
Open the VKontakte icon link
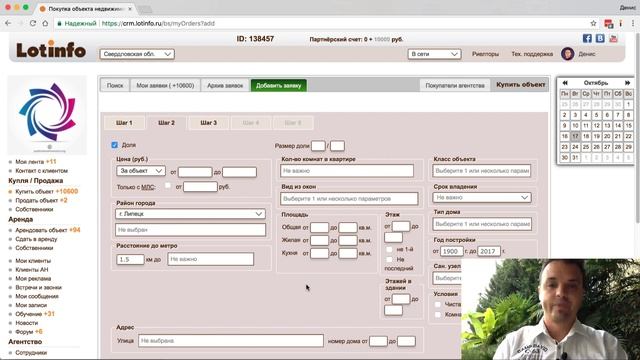tap(600, 38)
